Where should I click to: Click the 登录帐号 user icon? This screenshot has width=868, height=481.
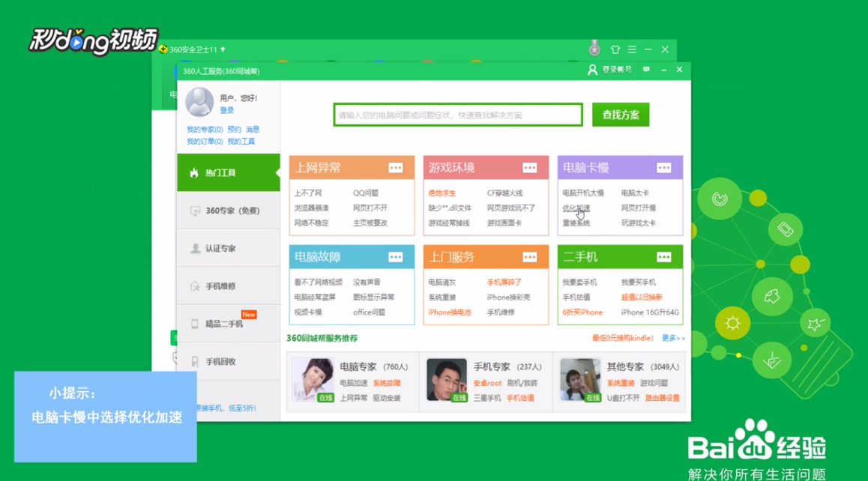591,70
